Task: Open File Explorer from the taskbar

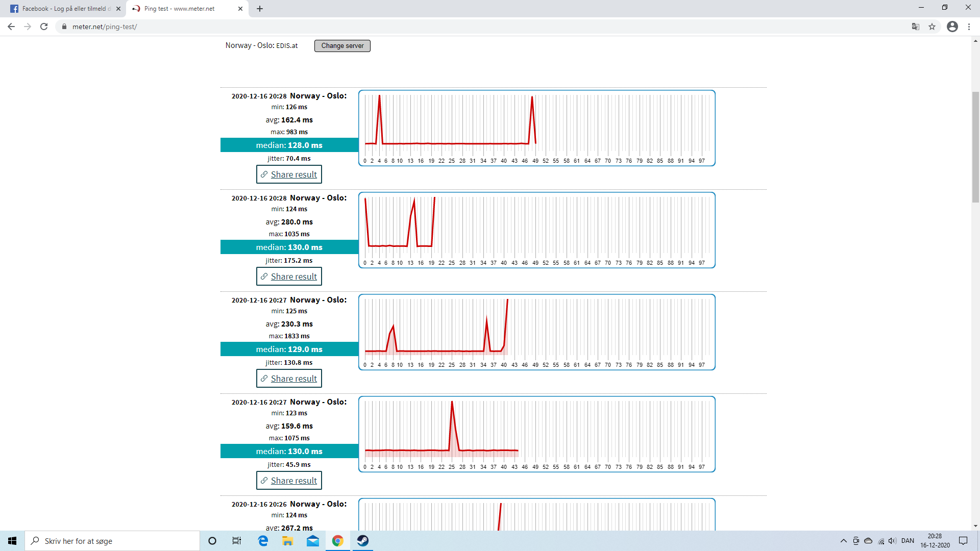Action: [x=287, y=541]
